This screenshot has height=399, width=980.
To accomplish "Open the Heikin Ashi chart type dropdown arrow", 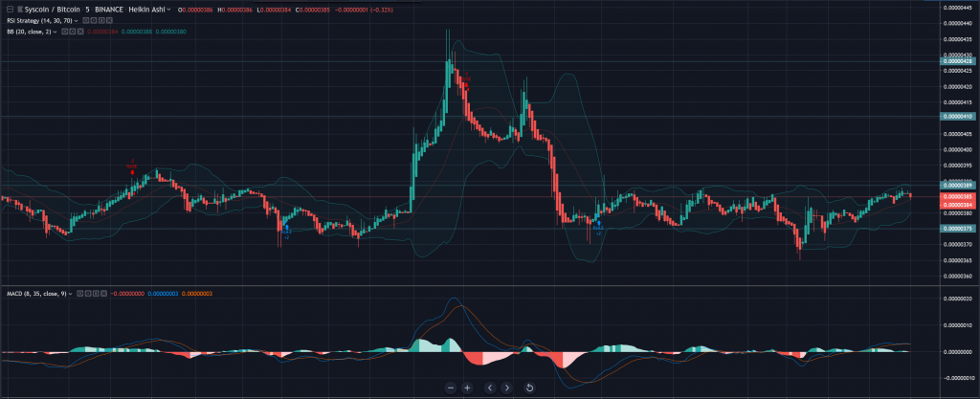I will [168, 10].
